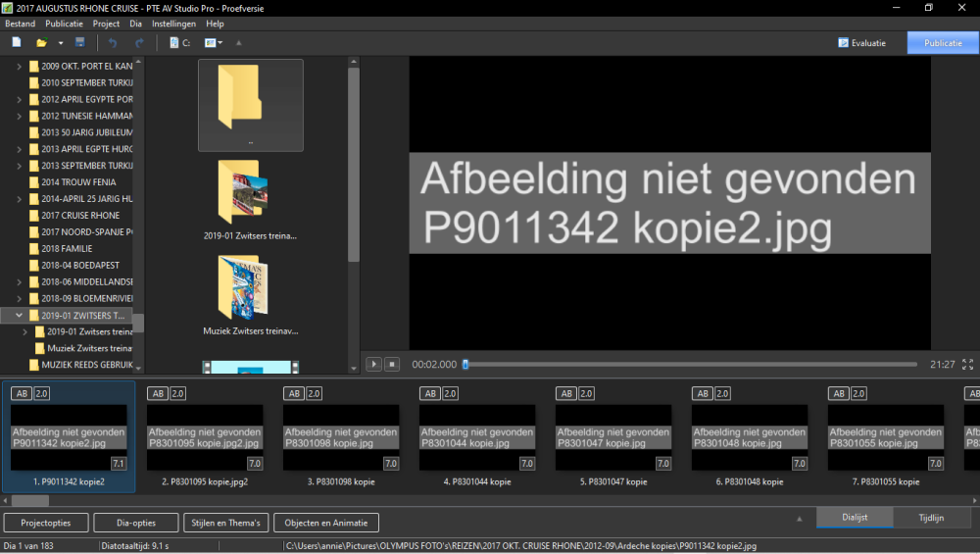
Task: Open the Instellingen menu
Action: tap(173, 24)
